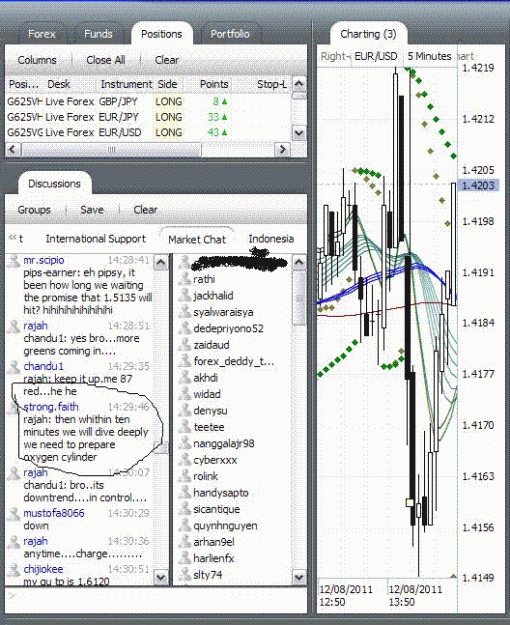Open the Discussions tab
This screenshot has width=510, height=625.
[54, 184]
